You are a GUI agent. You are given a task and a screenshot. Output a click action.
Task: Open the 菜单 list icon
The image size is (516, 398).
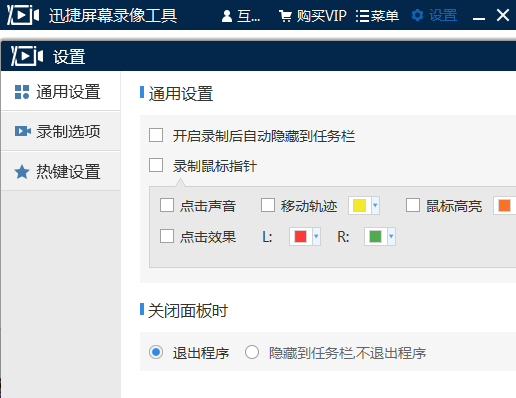click(362, 16)
